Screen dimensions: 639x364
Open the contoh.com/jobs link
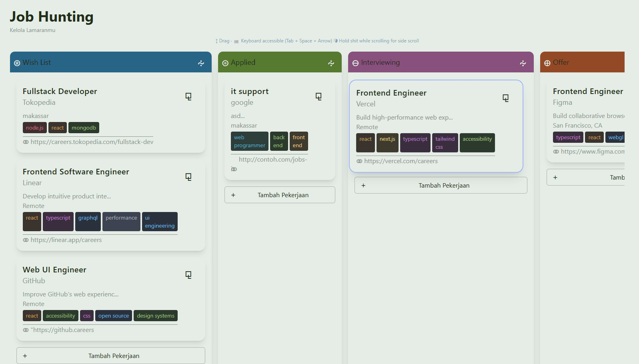tap(273, 160)
